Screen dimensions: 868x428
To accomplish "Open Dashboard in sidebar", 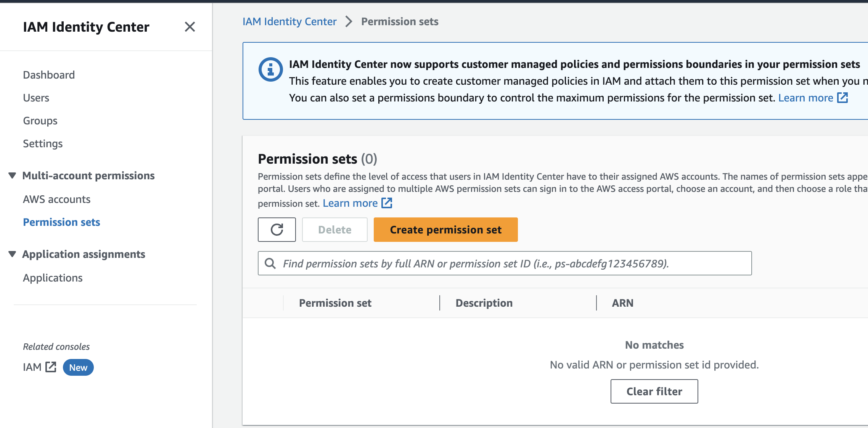I will (x=49, y=75).
